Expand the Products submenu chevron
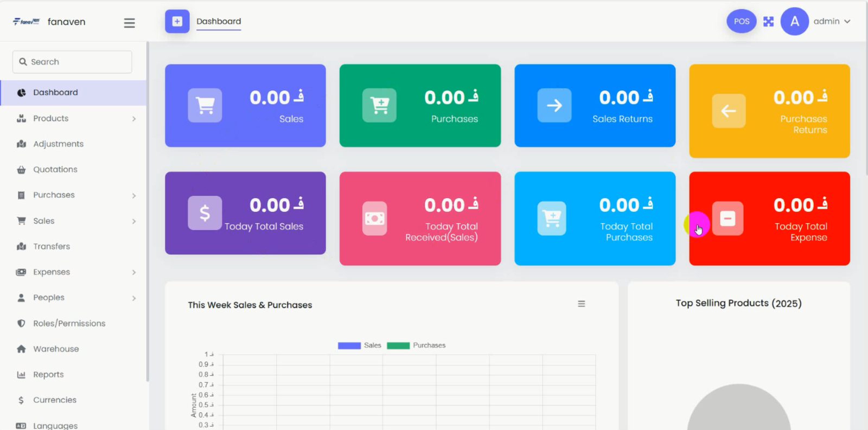This screenshot has height=430, width=868. tap(133, 119)
